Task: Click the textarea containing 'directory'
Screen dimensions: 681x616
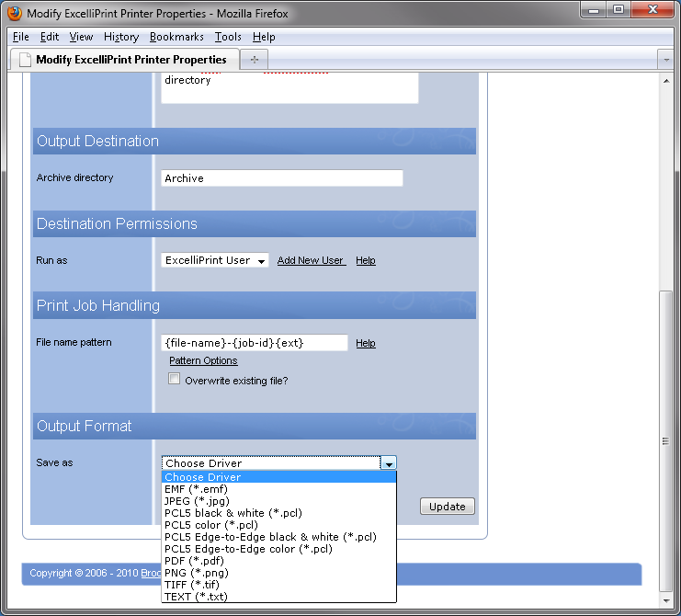Action: pyautogui.click(x=289, y=88)
